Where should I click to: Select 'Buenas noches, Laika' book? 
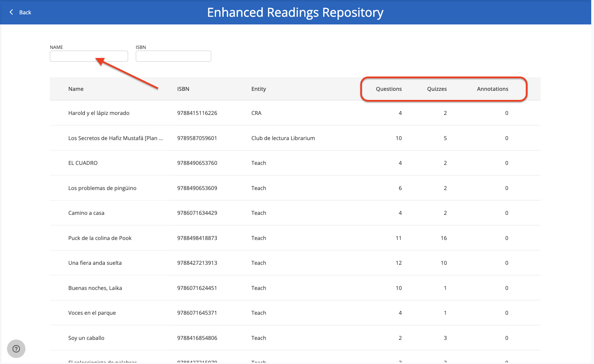[95, 288]
